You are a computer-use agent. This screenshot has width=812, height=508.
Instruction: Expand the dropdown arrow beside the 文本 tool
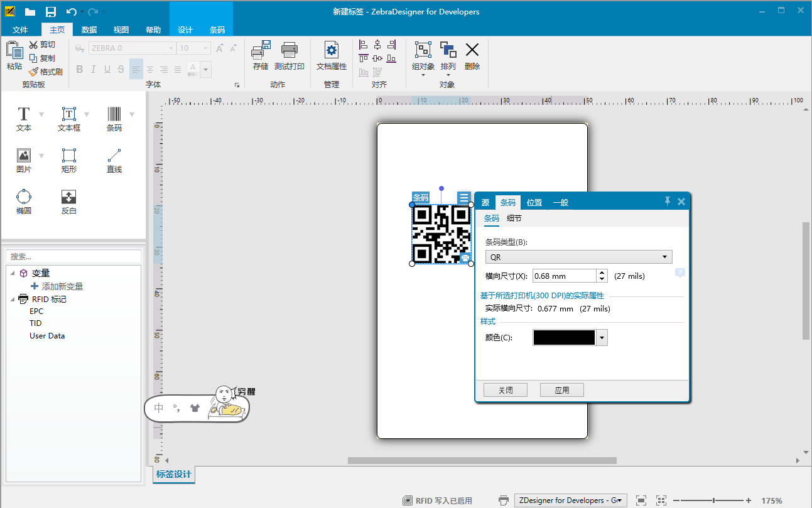click(x=41, y=114)
